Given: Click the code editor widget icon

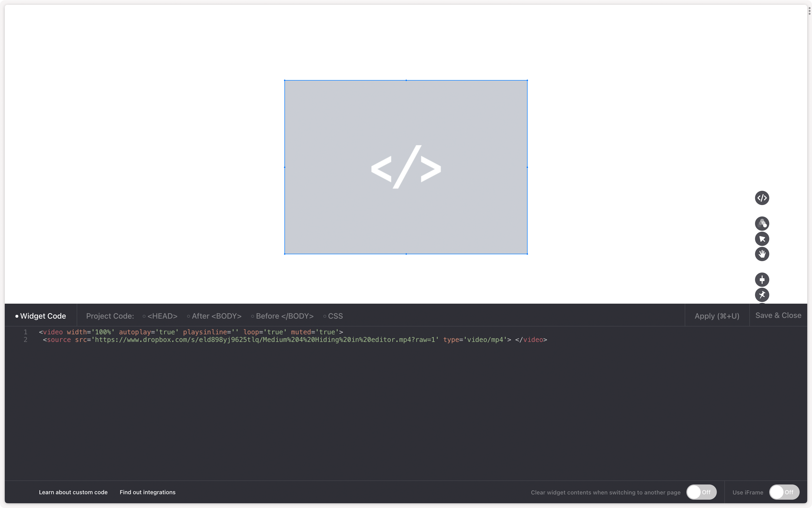Looking at the screenshot, I should [762, 197].
